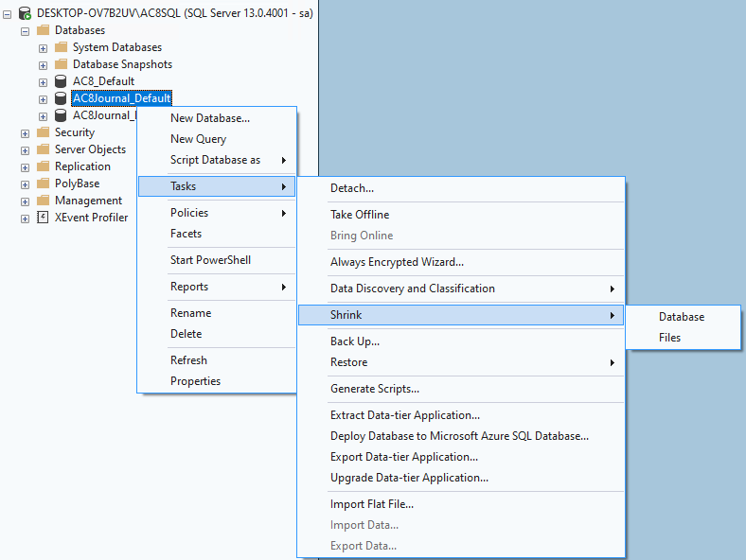The image size is (746, 560).
Task: Open the Reports submenu
Action: pyautogui.click(x=217, y=287)
